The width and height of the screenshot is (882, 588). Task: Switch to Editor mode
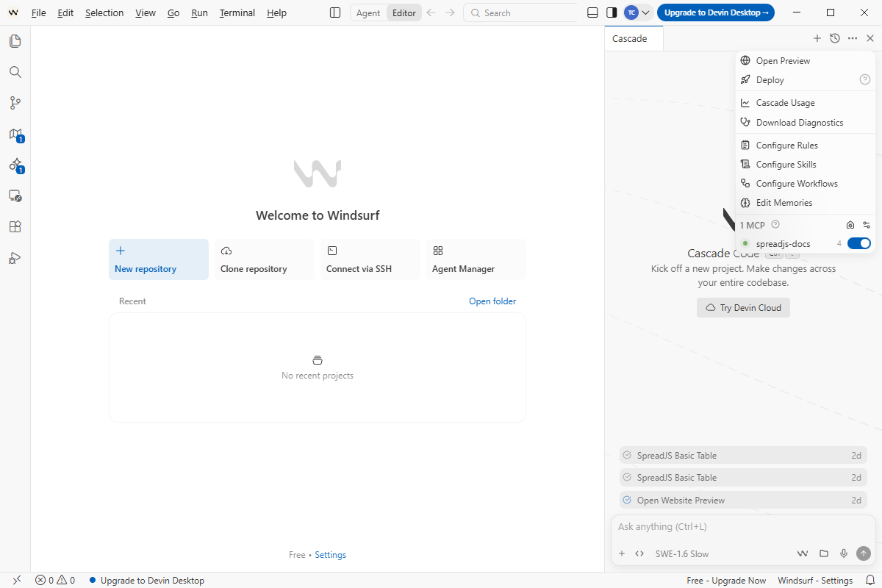point(404,13)
